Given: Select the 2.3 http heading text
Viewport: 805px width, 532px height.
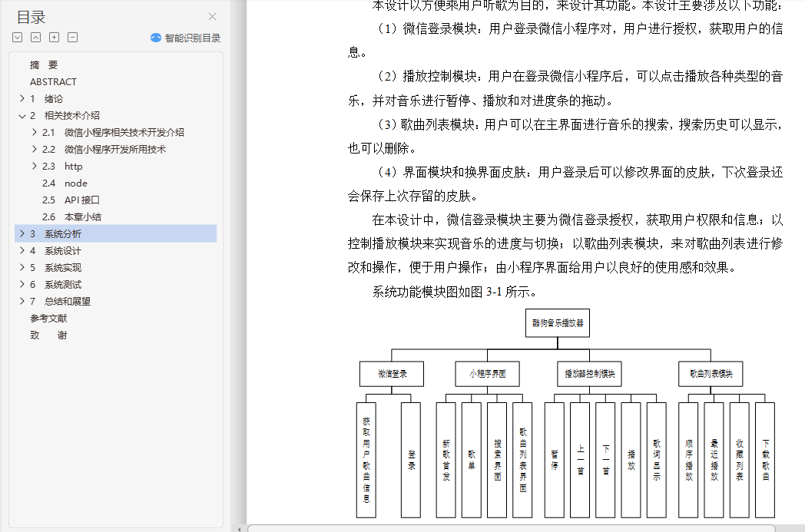Looking at the screenshot, I should [62, 167].
